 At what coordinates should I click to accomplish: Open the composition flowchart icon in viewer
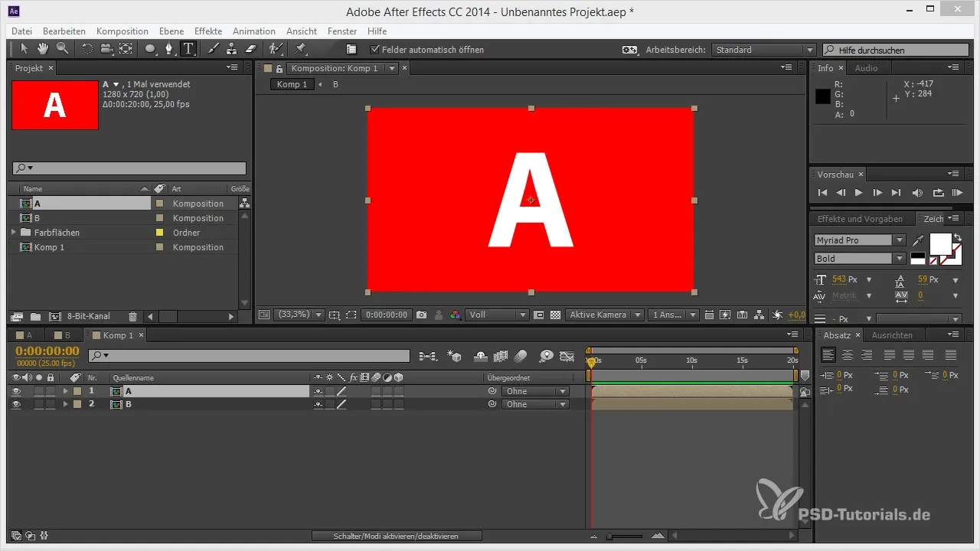click(x=759, y=315)
